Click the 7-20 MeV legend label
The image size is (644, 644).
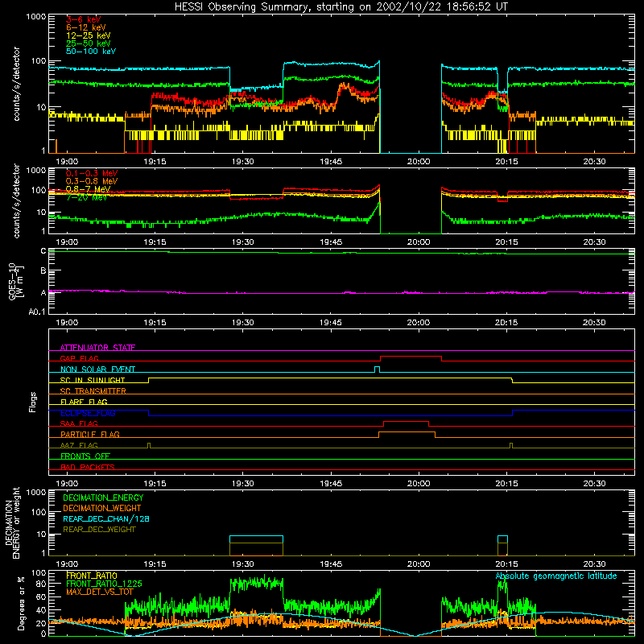pos(86,197)
